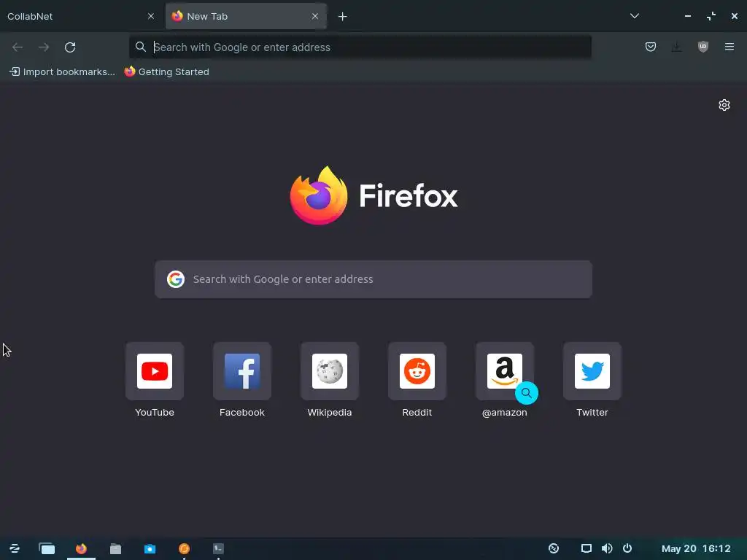Click the Import bookmarks... toolbar button
747x560 pixels.
63,72
